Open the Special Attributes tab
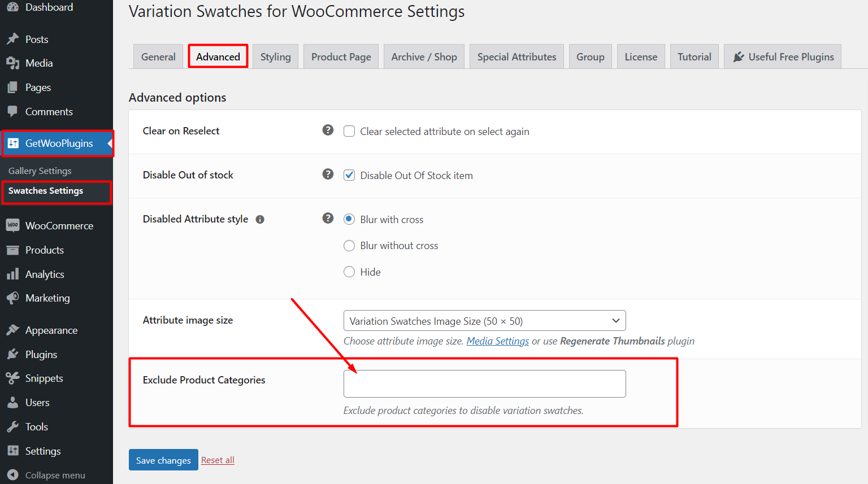The width and height of the screenshot is (868, 484). [517, 56]
